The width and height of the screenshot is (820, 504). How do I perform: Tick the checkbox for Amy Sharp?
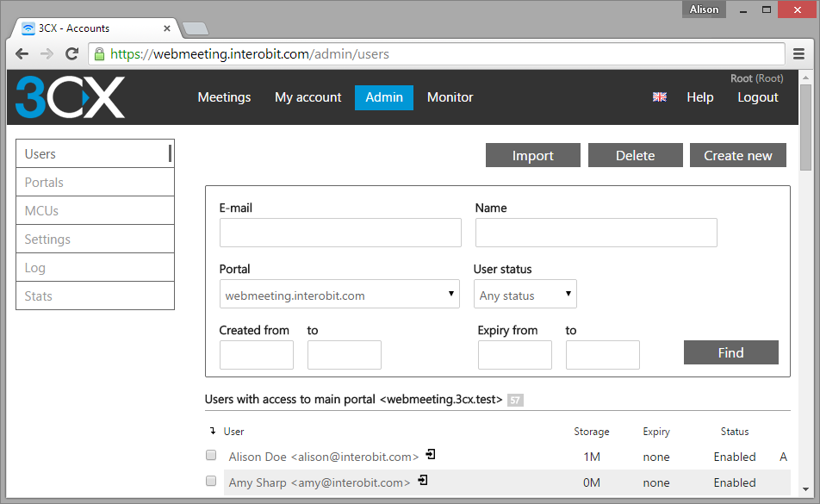tap(211, 481)
